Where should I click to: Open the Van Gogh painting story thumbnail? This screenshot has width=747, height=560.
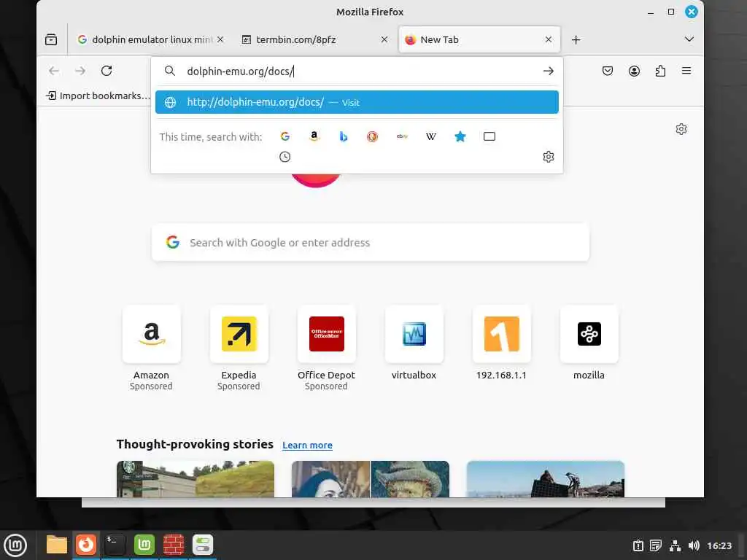click(370, 479)
